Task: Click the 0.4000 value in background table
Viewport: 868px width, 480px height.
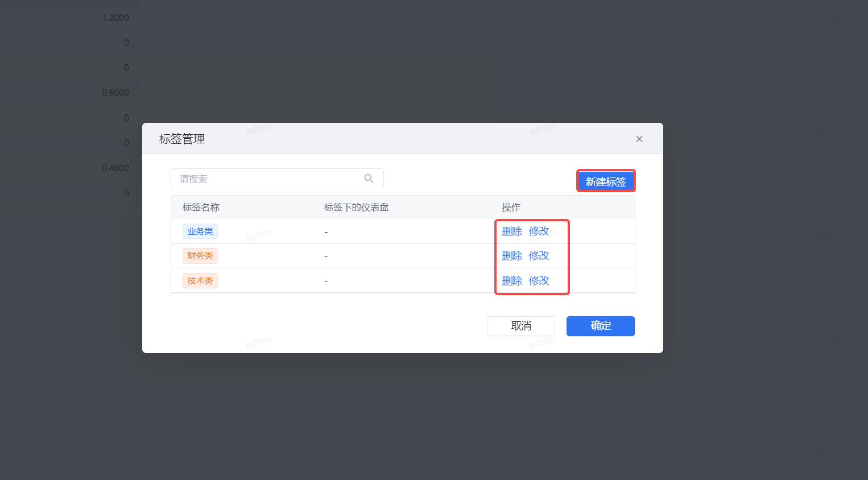Action: (115, 168)
